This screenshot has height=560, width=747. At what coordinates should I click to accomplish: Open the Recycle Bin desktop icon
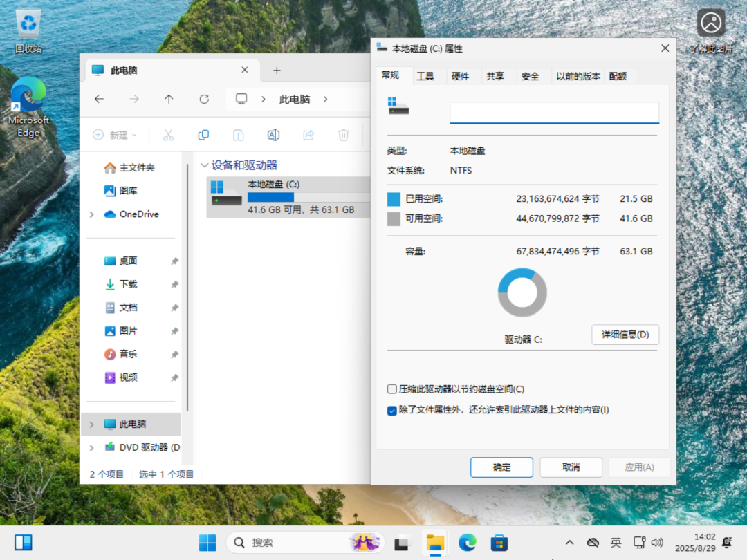click(28, 31)
